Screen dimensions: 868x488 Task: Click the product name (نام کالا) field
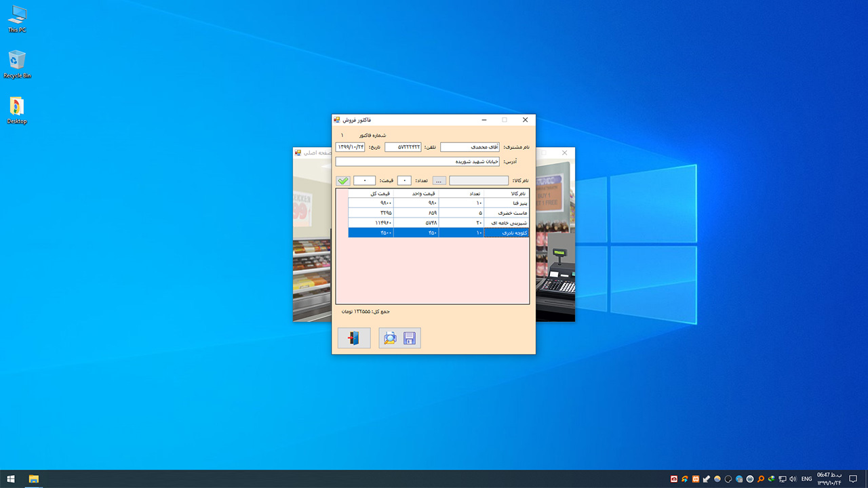(x=479, y=181)
